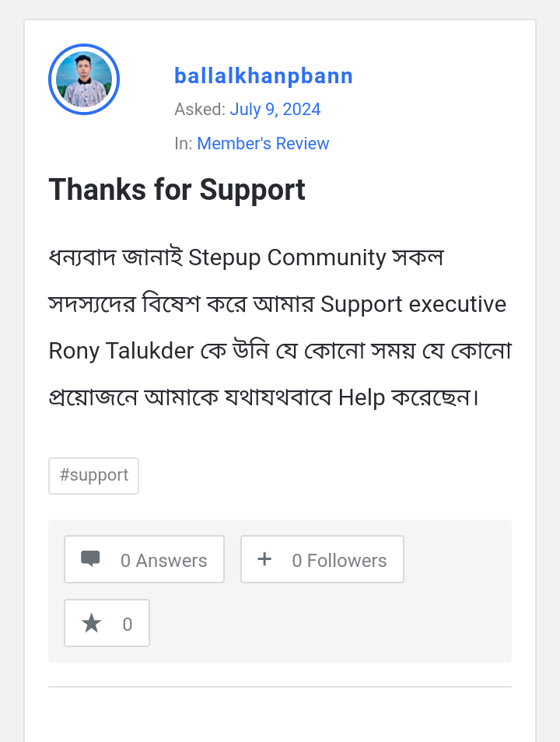This screenshot has width=560, height=742.
Task: Click the 0 Answers label
Action: (163, 561)
